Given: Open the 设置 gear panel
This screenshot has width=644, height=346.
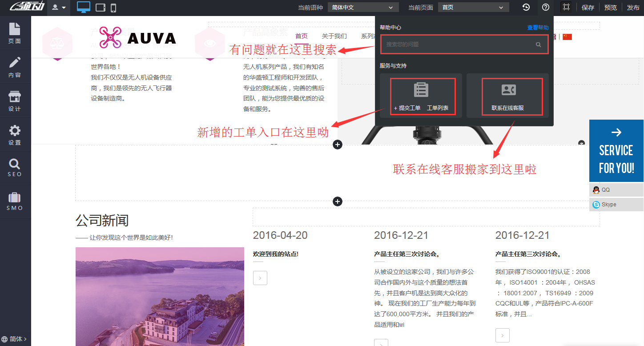Looking at the screenshot, I should pyautogui.click(x=15, y=134).
